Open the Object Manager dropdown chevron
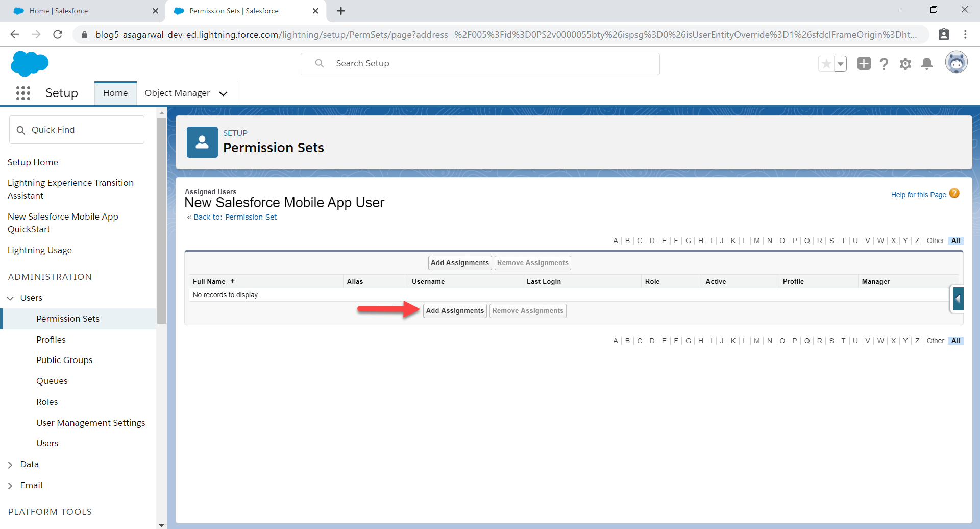 click(223, 93)
